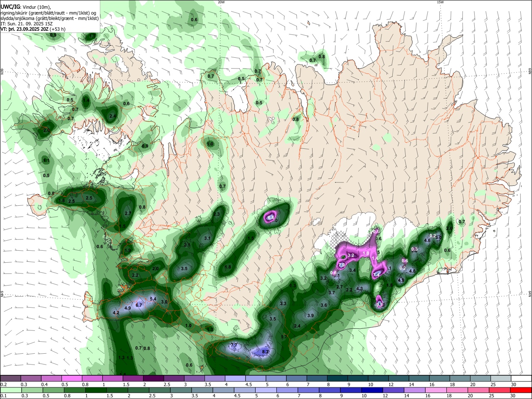This screenshot has width=532, height=399.
Task: Click the bright red swatch ending the lower legend
Action: 521,390
